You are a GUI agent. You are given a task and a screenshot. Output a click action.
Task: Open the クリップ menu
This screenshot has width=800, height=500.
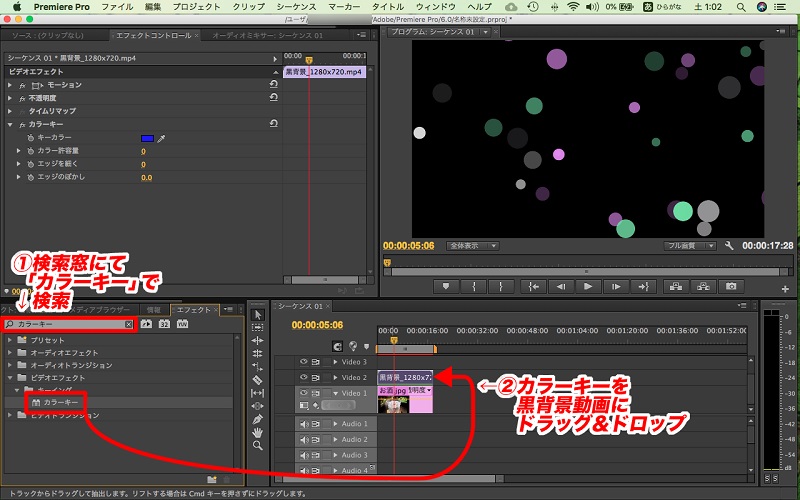click(248, 7)
